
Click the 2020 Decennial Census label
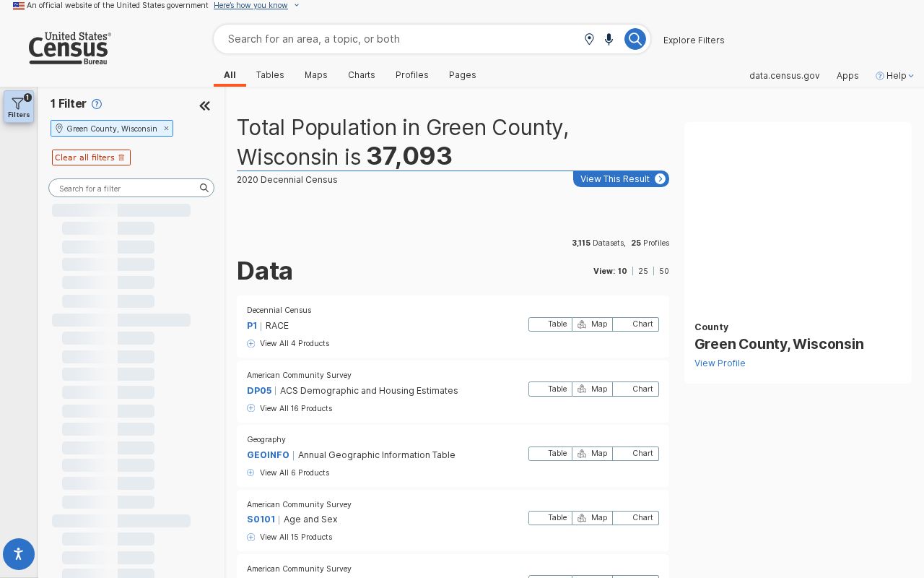tap(287, 180)
